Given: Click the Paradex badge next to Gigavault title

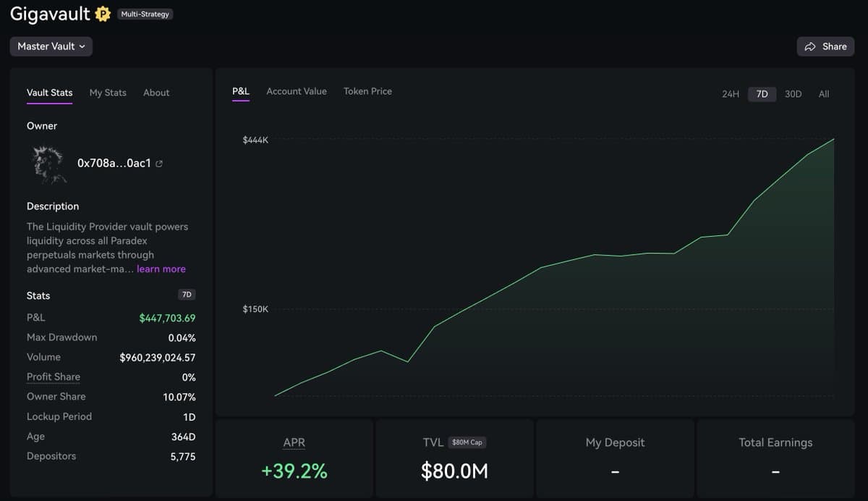Looking at the screenshot, I should (102, 13).
